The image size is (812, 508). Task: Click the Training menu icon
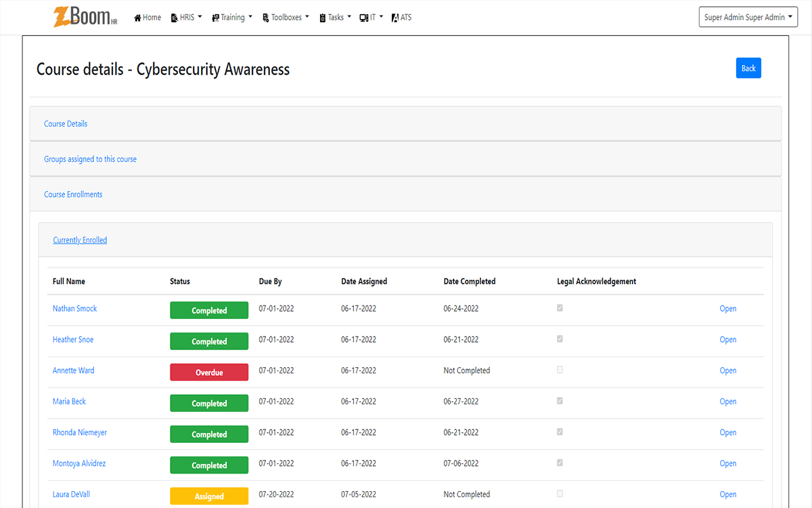tap(215, 18)
